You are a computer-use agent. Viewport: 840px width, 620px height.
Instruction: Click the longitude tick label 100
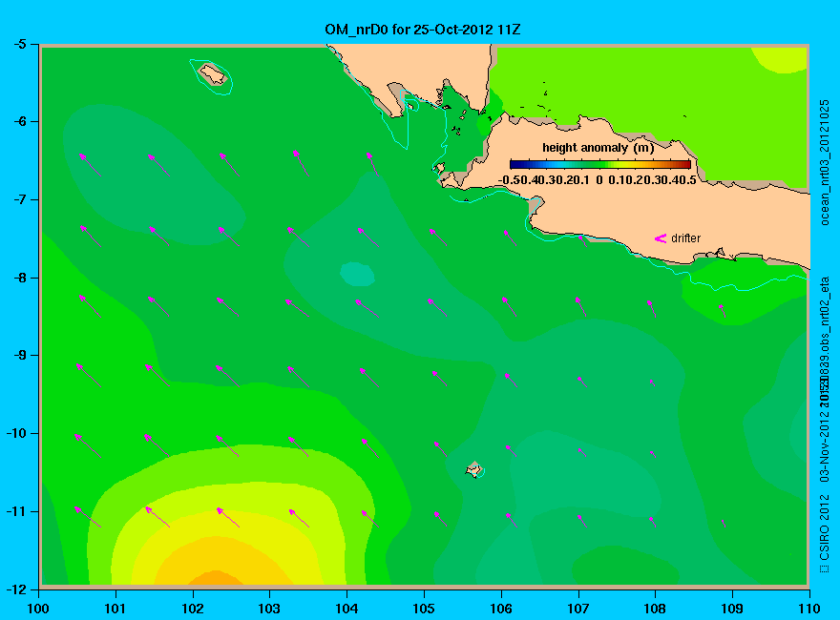tap(38, 609)
